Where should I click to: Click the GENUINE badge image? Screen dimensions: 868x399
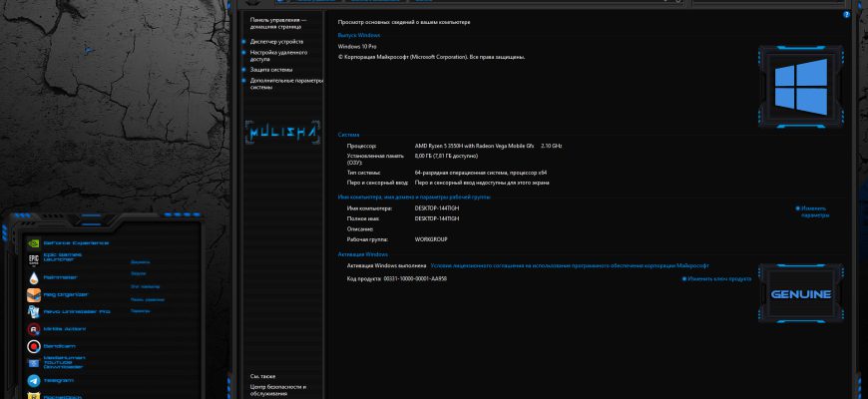click(801, 293)
